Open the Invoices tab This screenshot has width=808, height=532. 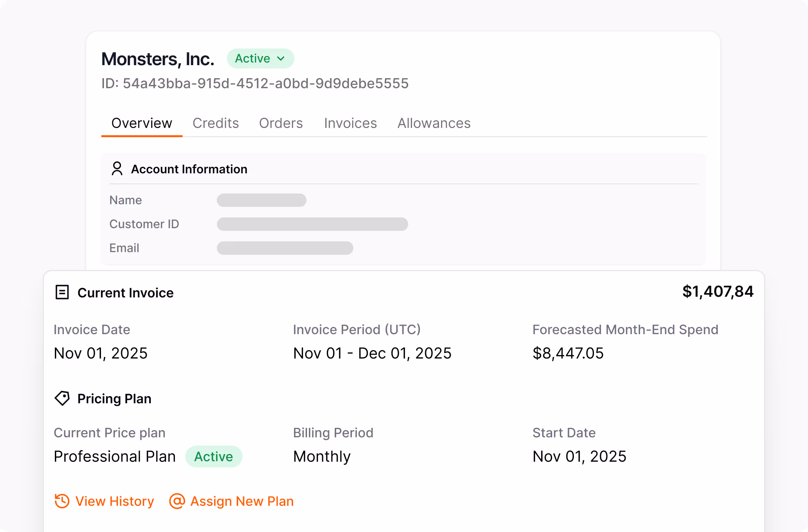pos(350,123)
